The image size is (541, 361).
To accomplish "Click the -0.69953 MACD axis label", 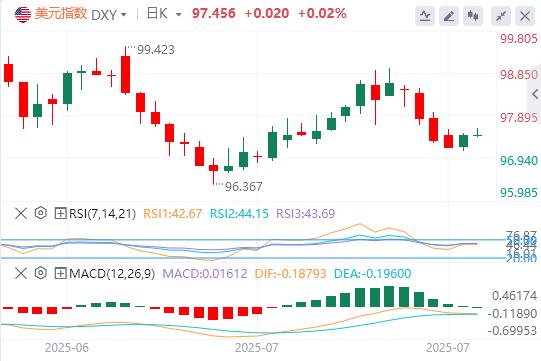I will click(x=513, y=331).
